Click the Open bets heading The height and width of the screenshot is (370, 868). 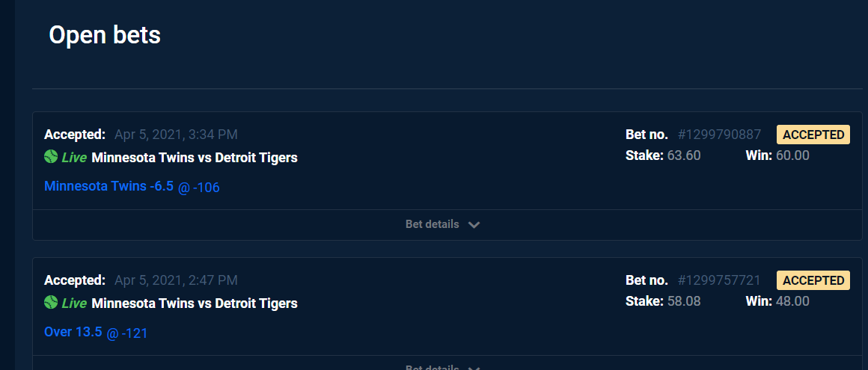pyautogui.click(x=105, y=35)
